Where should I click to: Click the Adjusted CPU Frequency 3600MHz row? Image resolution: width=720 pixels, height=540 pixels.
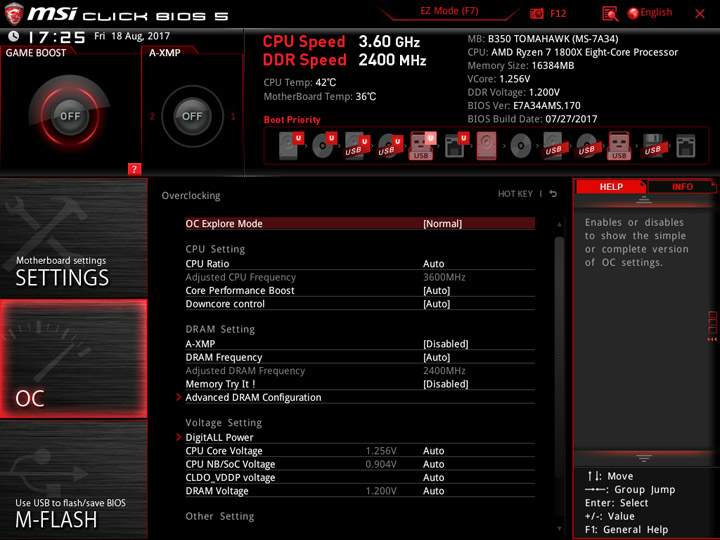coord(360,277)
